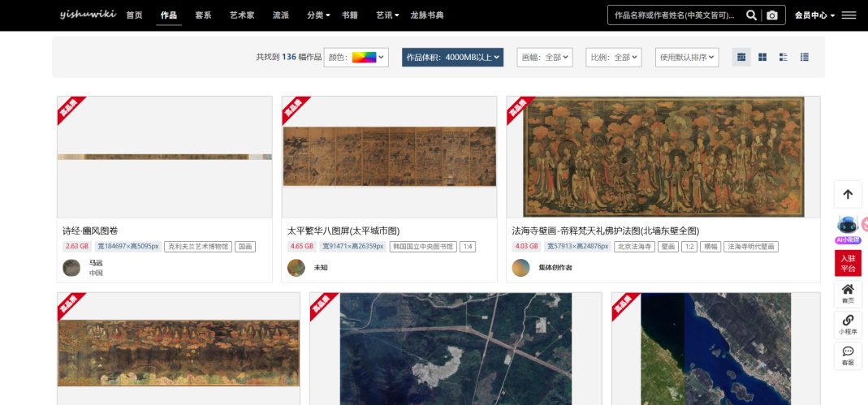Open the AI小助理 robot assistant
The height and width of the screenshot is (405, 868).
pos(848,229)
